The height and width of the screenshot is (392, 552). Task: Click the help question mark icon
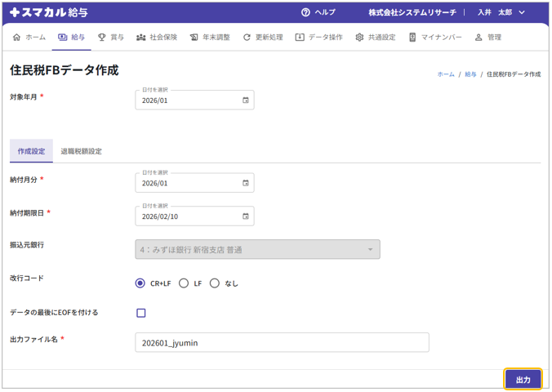[305, 12]
